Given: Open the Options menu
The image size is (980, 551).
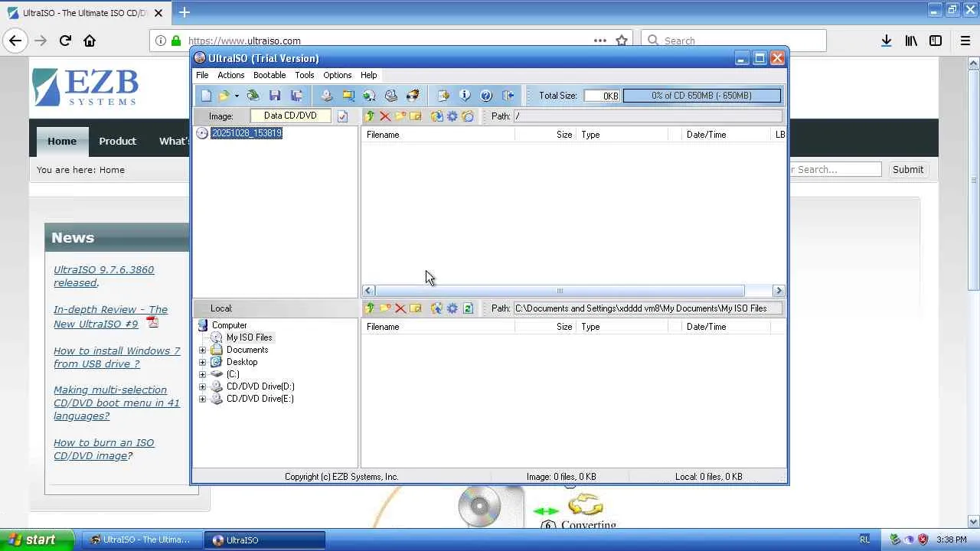Looking at the screenshot, I should [337, 75].
